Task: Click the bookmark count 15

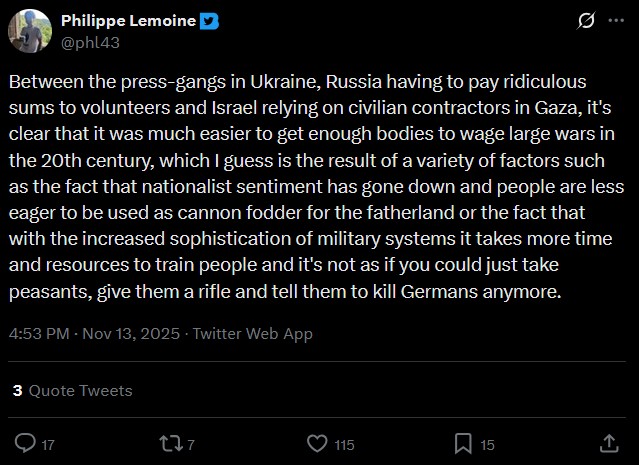Action: click(487, 445)
